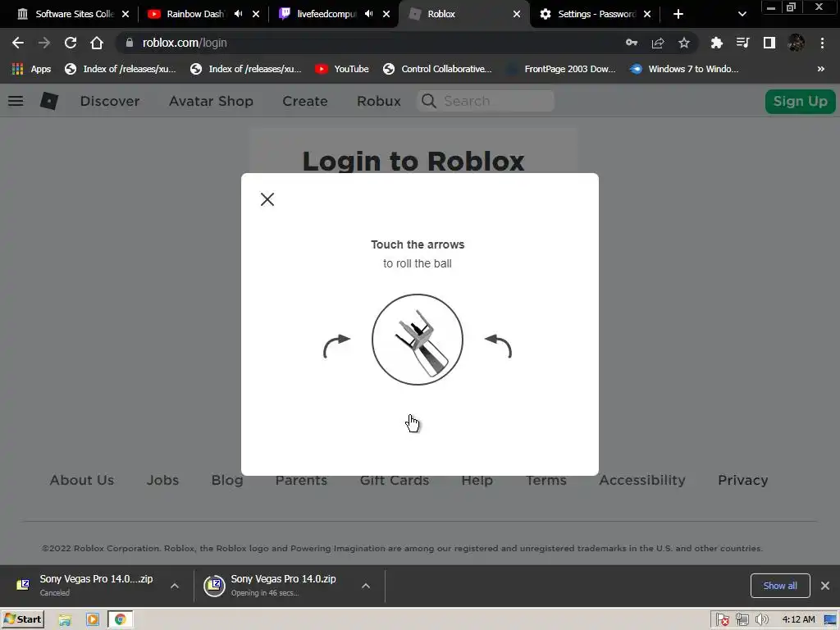Click Show all downloads button
This screenshot has width=840, height=630.
(x=780, y=586)
